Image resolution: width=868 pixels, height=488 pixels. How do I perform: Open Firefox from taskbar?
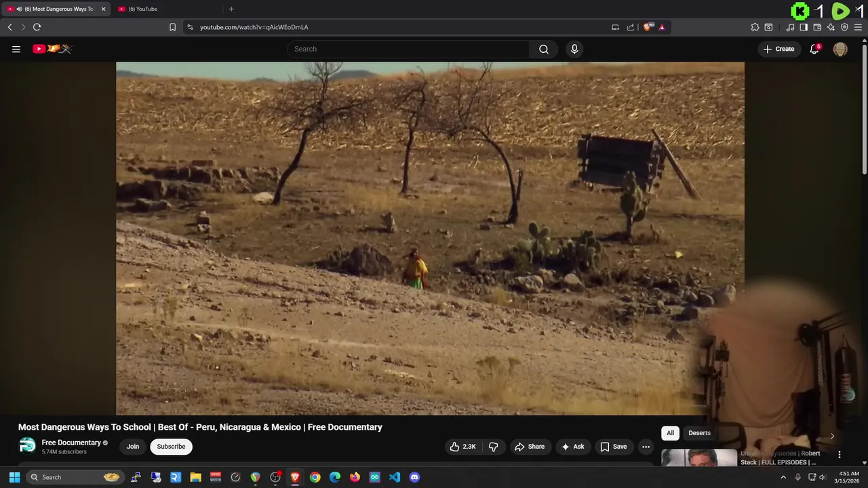(355, 477)
